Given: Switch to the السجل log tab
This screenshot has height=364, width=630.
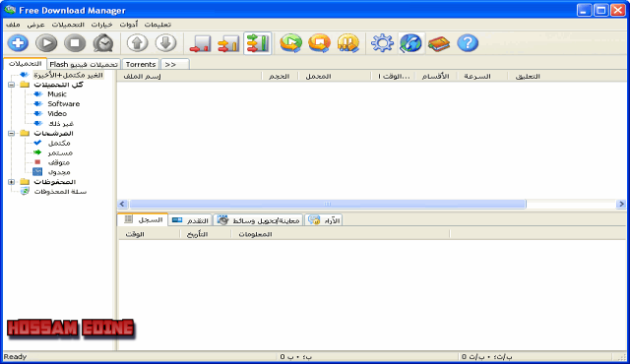Looking at the screenshot, I should pos(143,220).
